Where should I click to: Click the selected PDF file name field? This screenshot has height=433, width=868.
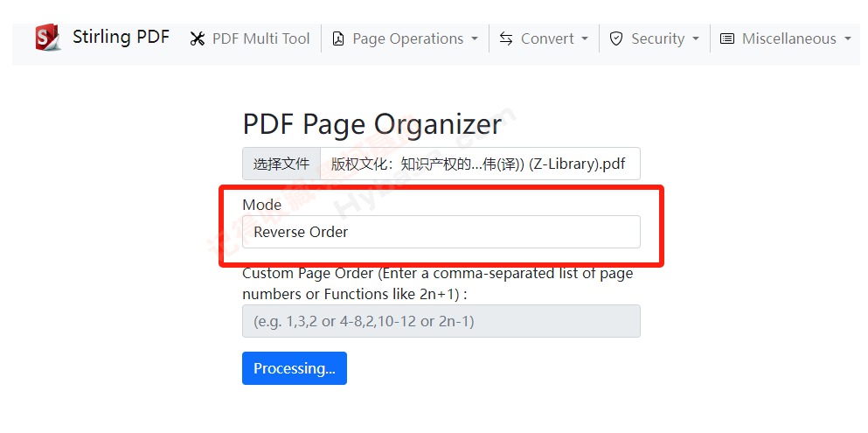tap(480, 164)
